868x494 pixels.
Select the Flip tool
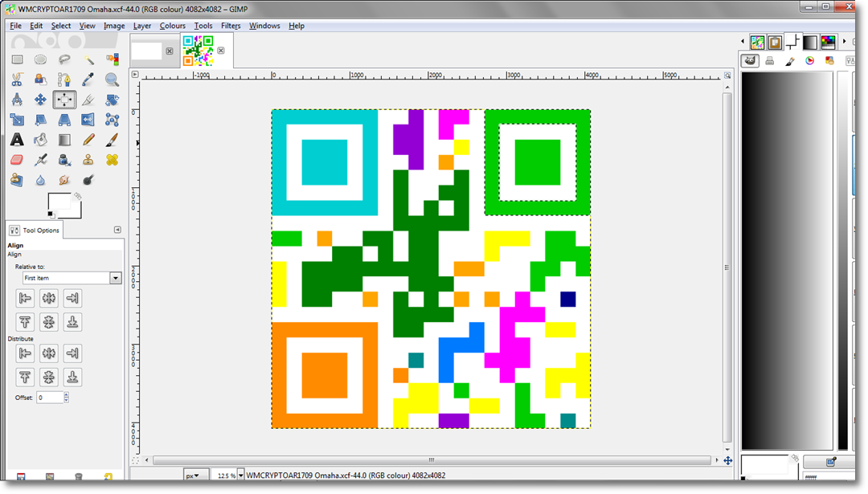coord(88,120)
